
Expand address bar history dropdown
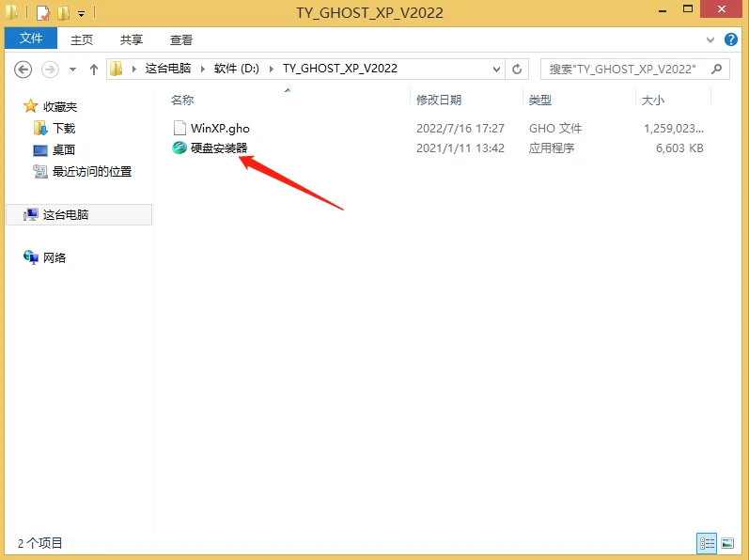click(x=497, y=70)
